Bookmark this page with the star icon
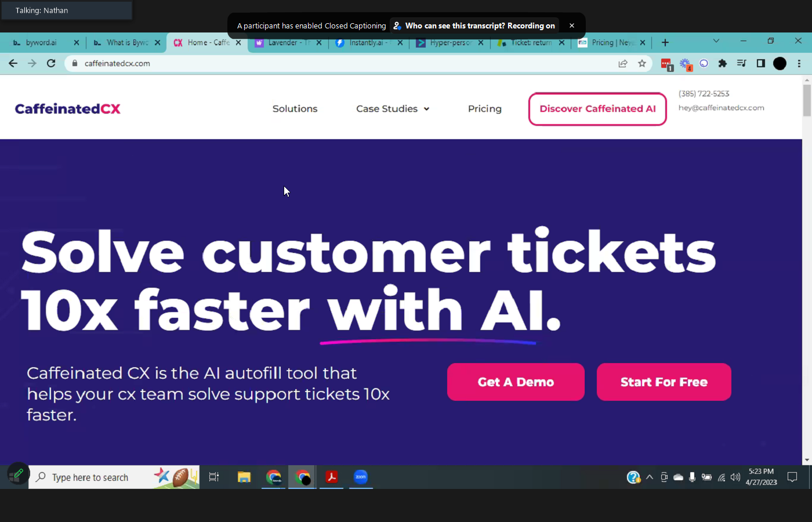812x522 pixels. [x=641, y=63]
